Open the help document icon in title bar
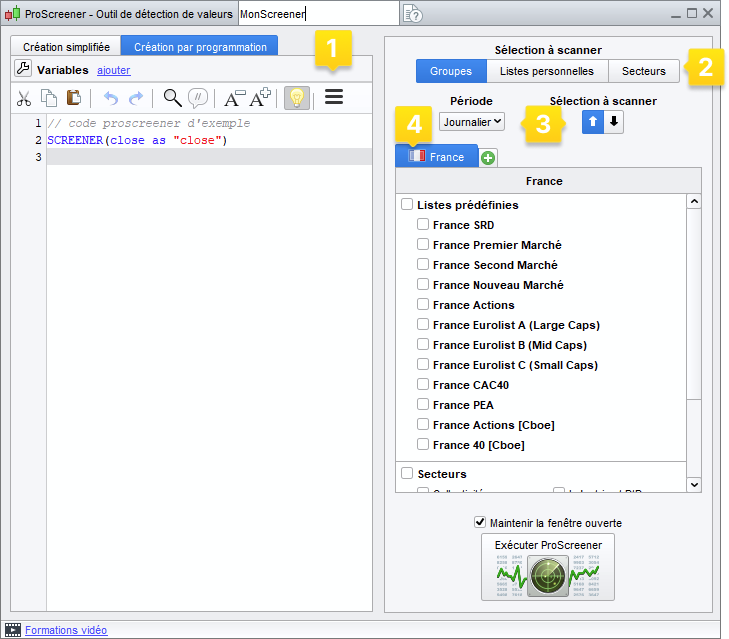This screenshot has height=639, width=729. [x=413, y=14]
